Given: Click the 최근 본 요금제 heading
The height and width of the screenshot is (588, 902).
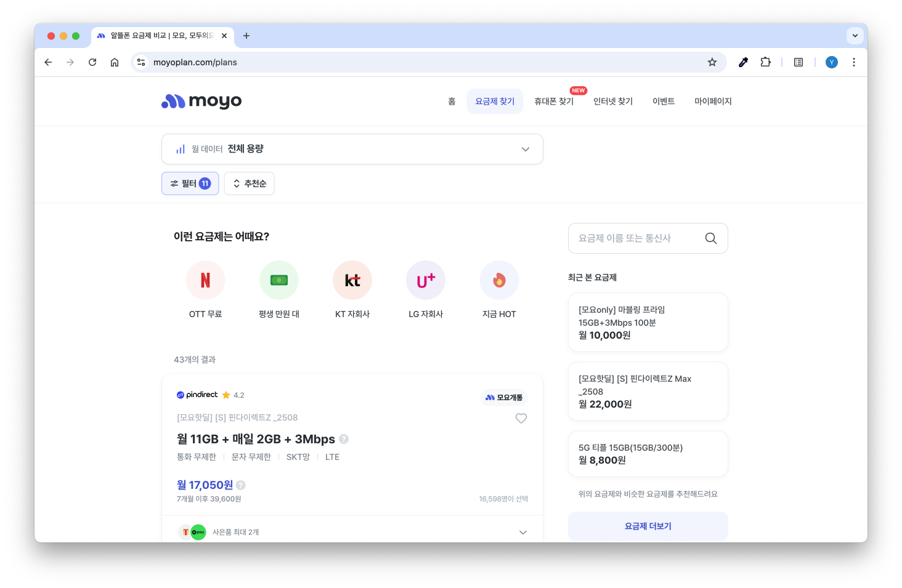Looking at the screenshot, I should coord(592,278).
